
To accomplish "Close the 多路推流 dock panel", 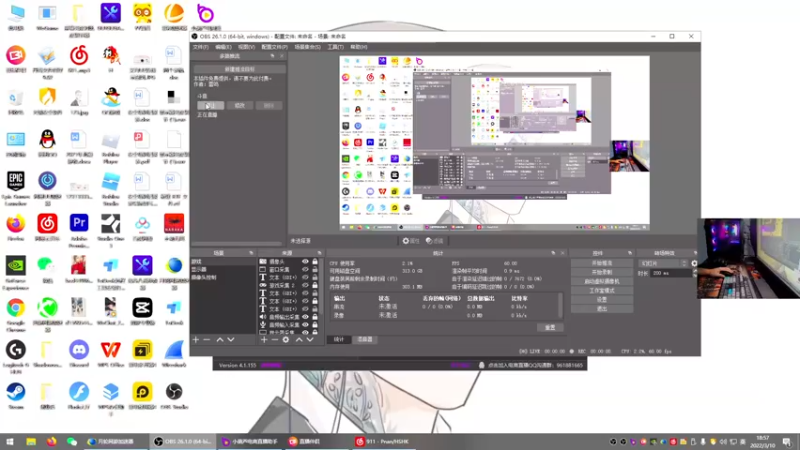I will 282,56.
